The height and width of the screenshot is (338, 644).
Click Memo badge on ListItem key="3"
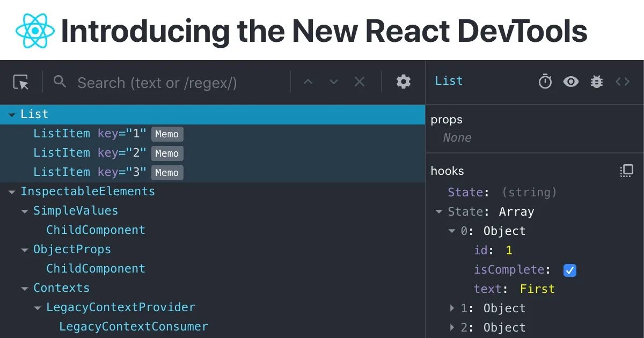[x=167, y=173]
